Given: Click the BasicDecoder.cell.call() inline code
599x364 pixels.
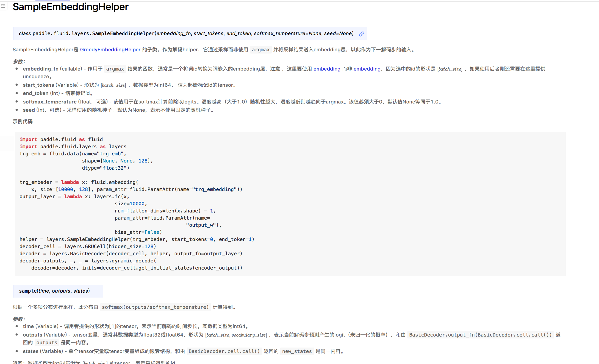Looking at the screenshot, I should (224, 351).
